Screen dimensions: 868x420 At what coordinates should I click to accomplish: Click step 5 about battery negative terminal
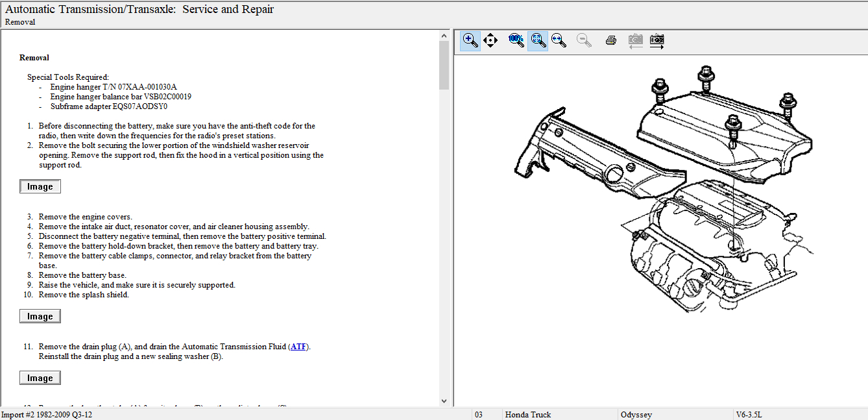coord(182,236)
